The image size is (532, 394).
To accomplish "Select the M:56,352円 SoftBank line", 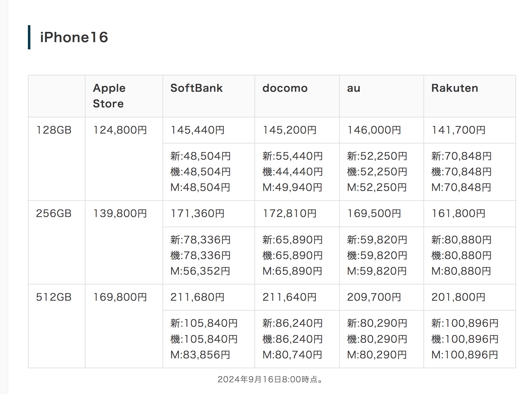I will pyautogui.click(x=200, y=271).
